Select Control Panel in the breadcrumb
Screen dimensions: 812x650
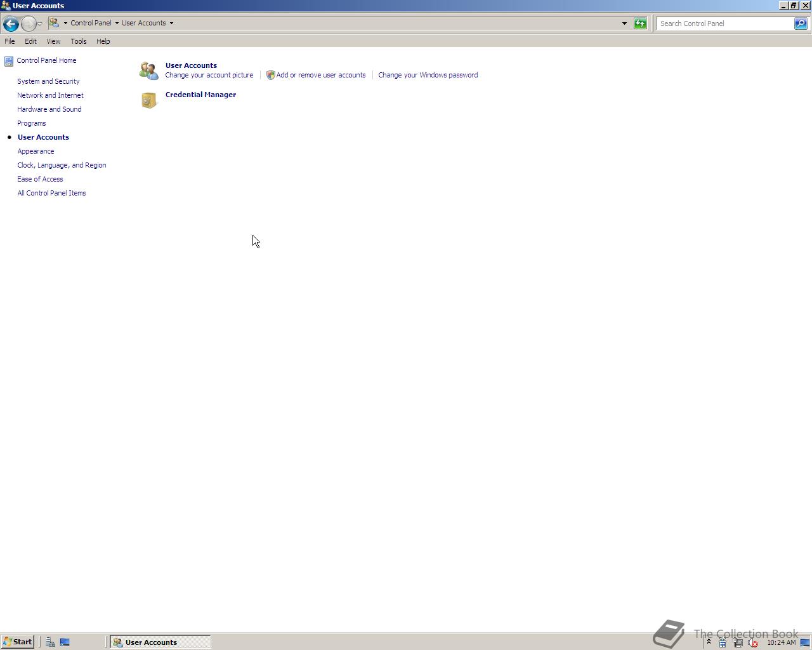91,23
